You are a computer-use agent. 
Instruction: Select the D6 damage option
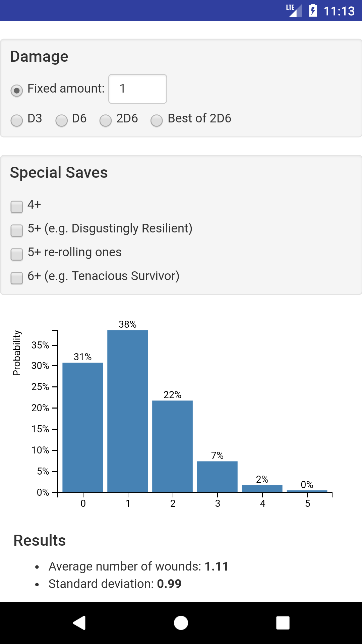[61, 120]
